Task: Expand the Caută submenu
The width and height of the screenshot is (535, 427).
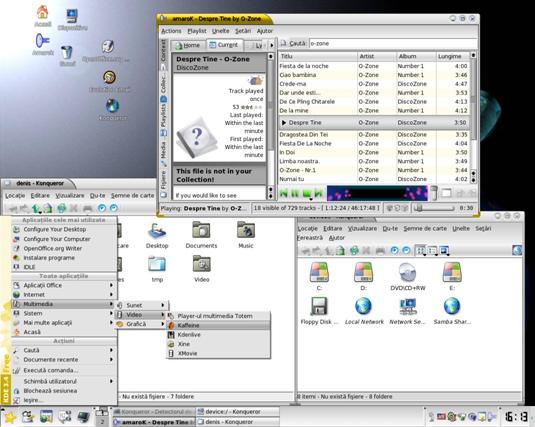Action: tap(64, 350)
